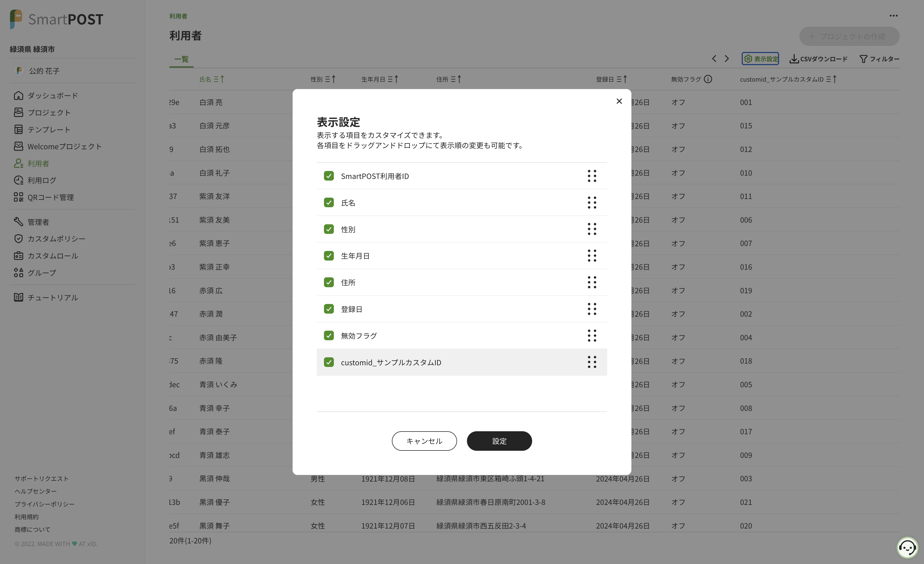Toggle the customid_サンプルカスタムID checkbox
The width and height of the screenshot is (924, 564).
[x=329, y=362]
